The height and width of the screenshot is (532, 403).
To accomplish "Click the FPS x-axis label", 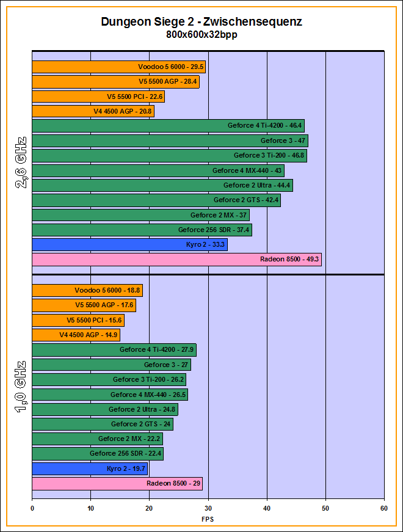I will [208, 519].
